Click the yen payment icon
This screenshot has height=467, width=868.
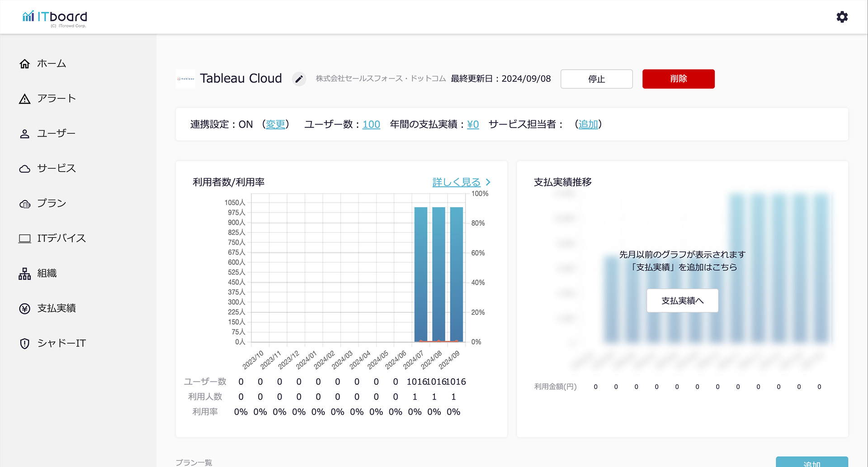[25, 309]
